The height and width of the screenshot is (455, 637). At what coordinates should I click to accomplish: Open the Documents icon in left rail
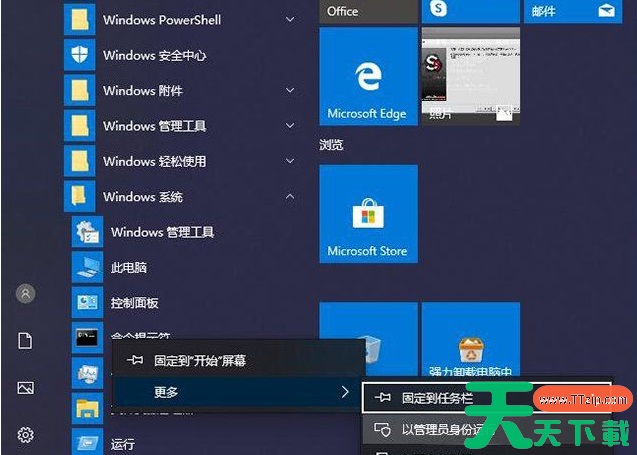(25, 340)
